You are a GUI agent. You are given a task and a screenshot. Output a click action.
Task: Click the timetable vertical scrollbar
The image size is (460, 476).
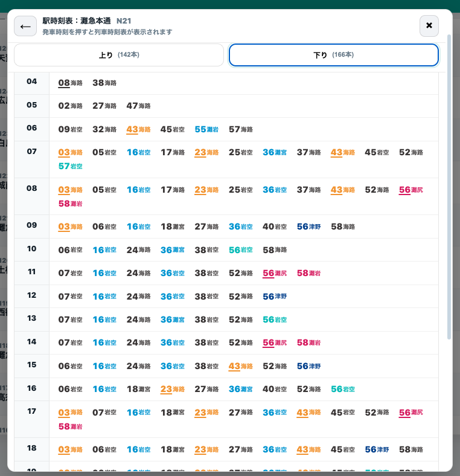449,187
